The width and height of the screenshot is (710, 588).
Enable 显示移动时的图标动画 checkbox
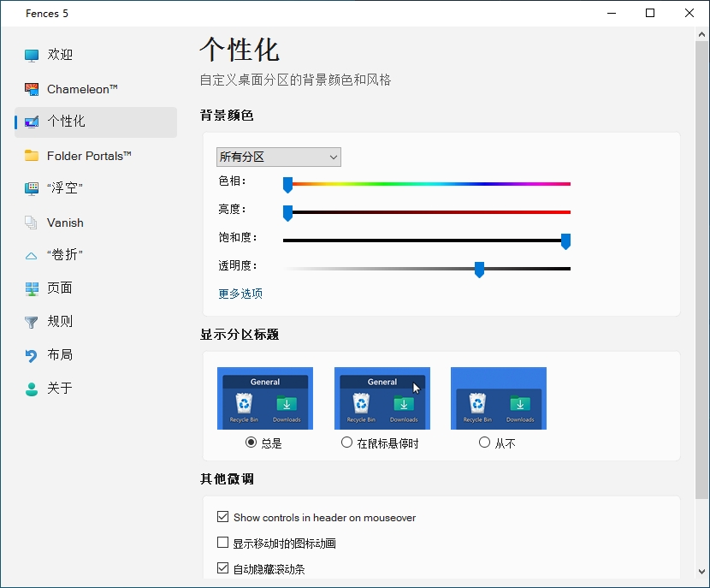point(222,543)
